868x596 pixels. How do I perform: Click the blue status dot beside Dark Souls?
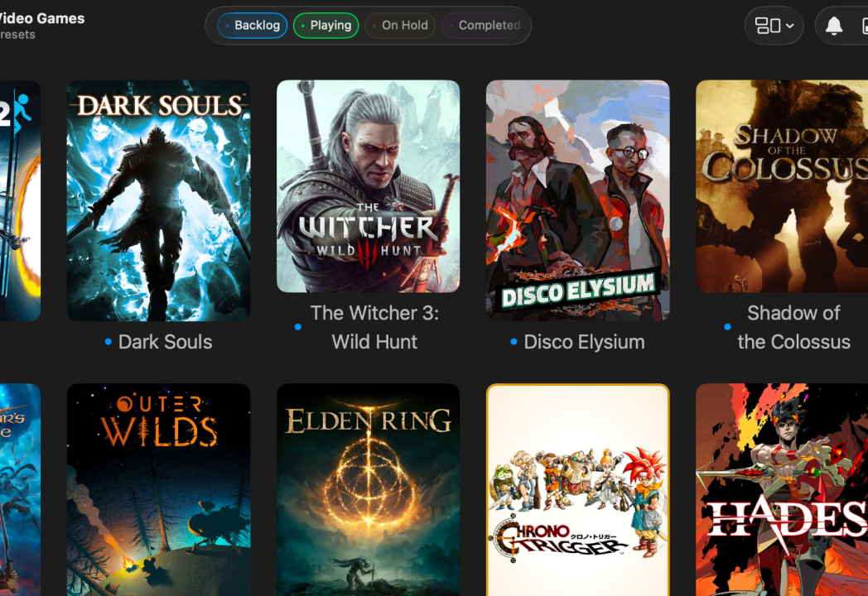[x=108, y=342]
